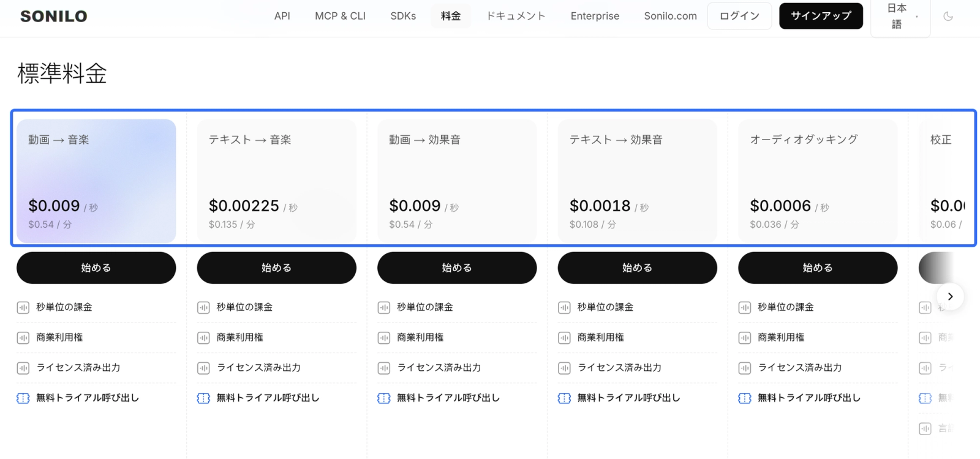The width and height of the screenshot is (980, 459).
Task: Click the ログイン button
Action: click(739, 16)
